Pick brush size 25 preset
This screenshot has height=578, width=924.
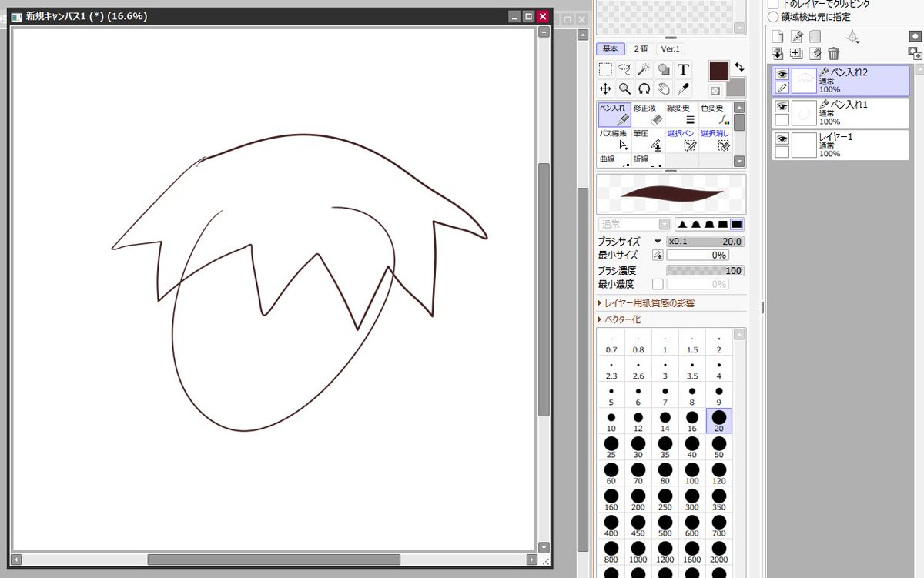tap(611, 447)
